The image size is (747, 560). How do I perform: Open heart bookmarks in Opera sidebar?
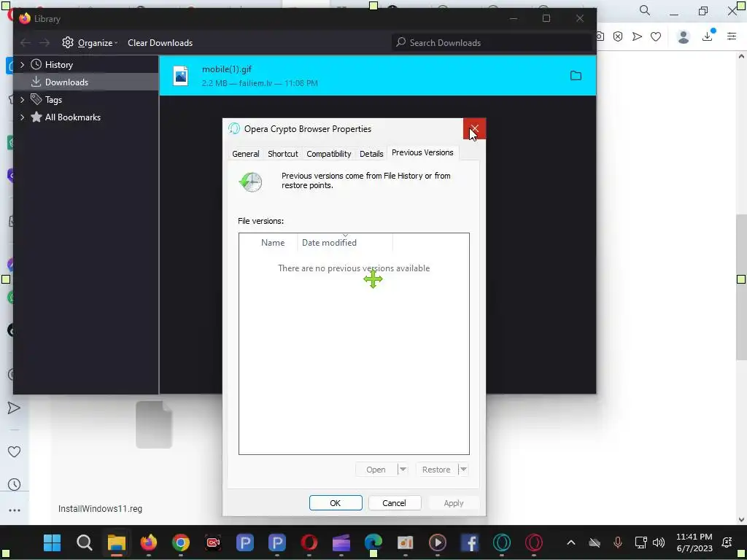coord(15,451)
